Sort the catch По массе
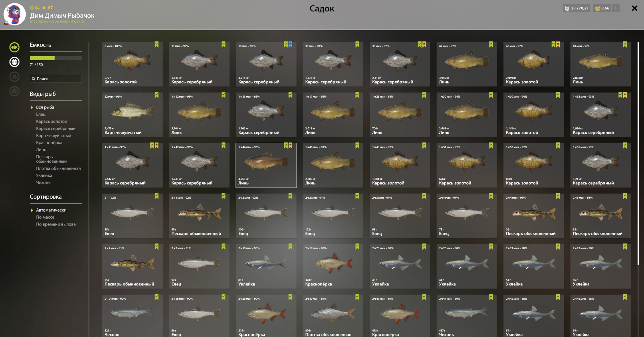This screenshot has height=337, width=644. coord(45,217)
